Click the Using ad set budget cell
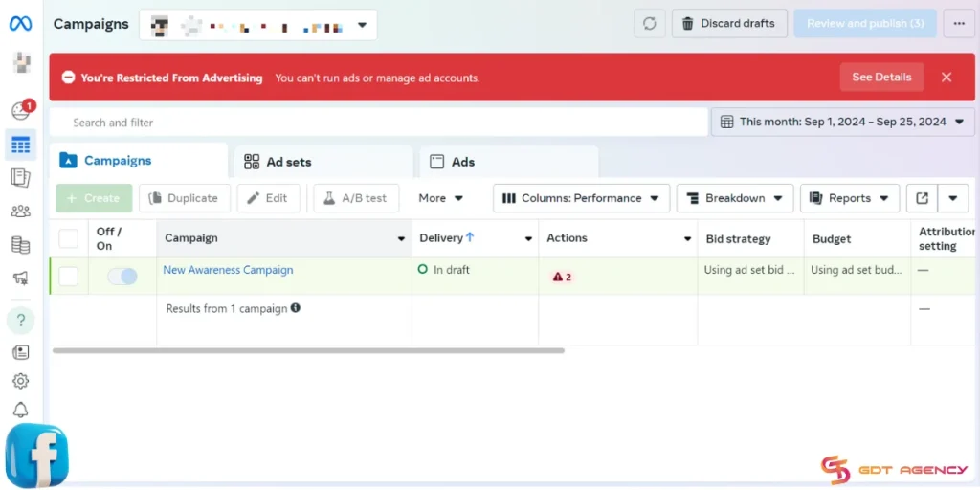Viewport: 980px width, 490px height. click(x=857, y=270)
